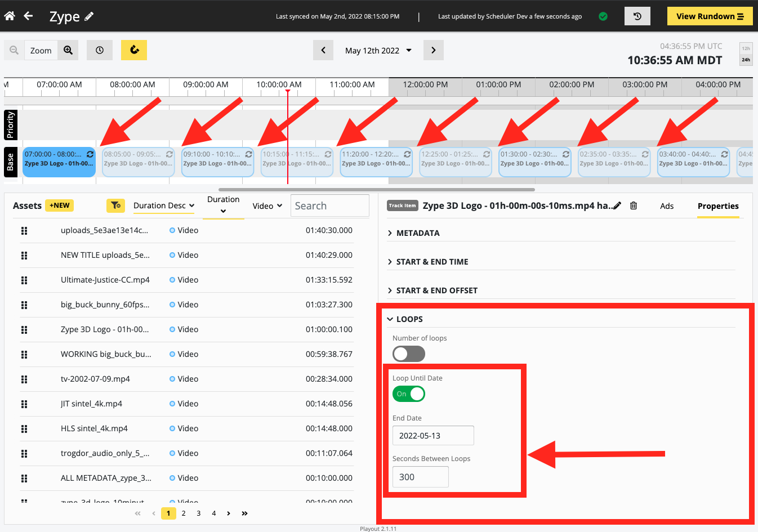Click the zoom out magnifier
The width and height of the screenshot is (758, 532).
pos(14,50)
